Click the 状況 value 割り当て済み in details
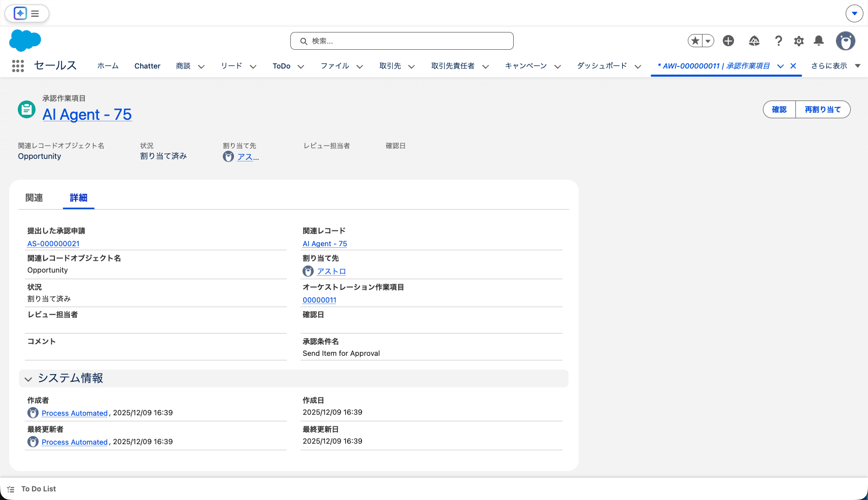 49,299
